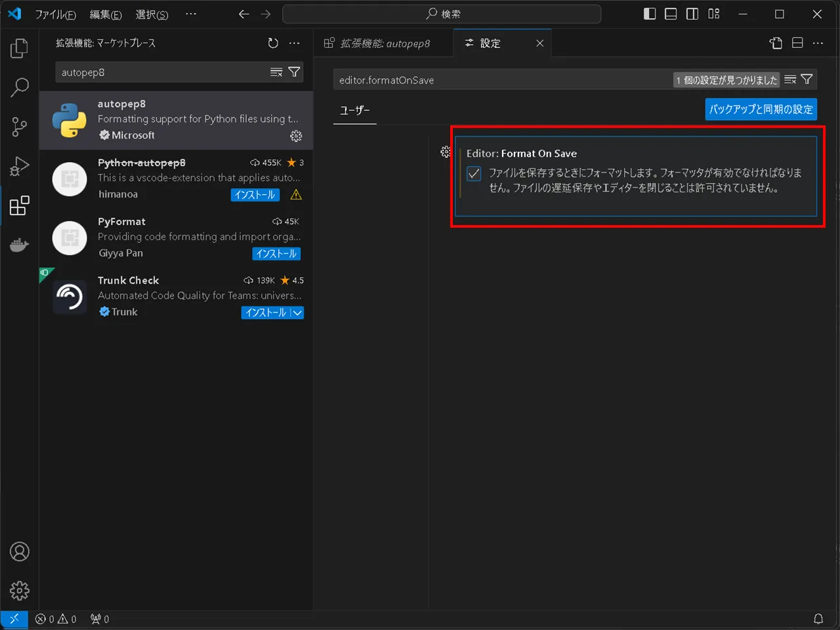
Task: Open the Trunk Check extension entry
Action: [x=176, y=297]
